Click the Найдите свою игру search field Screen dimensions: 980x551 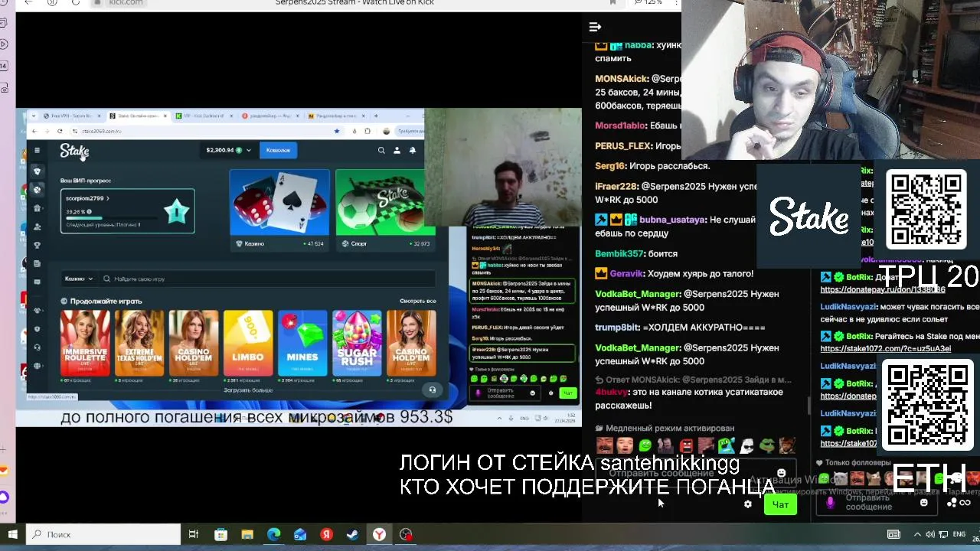(x=268, y=279)
